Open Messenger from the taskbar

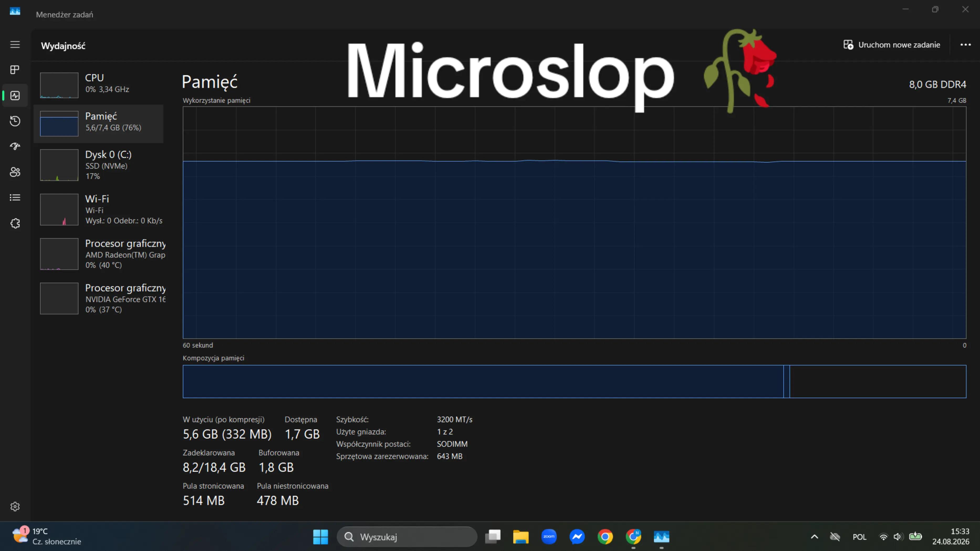point(577,537)
